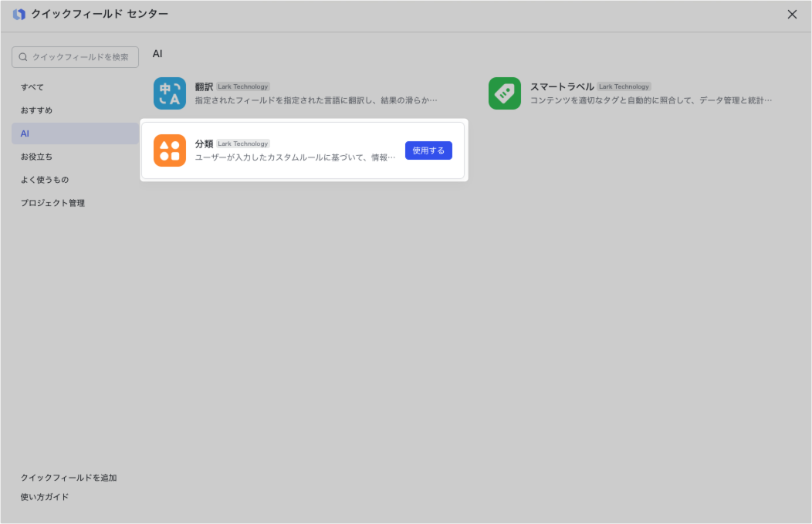Viewport: 812px width, 524px height.
Task: Click the スマートラベル field title
Action: tap(561, 86)
